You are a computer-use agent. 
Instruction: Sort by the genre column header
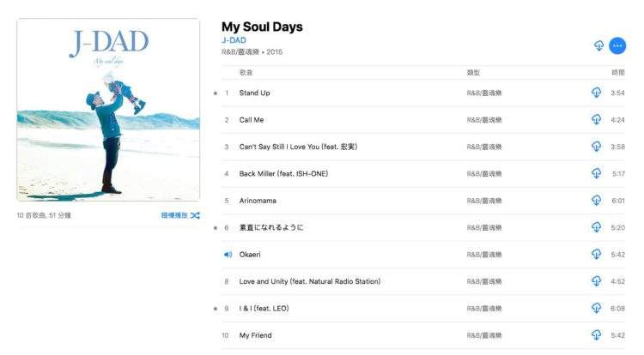[473, 73]
